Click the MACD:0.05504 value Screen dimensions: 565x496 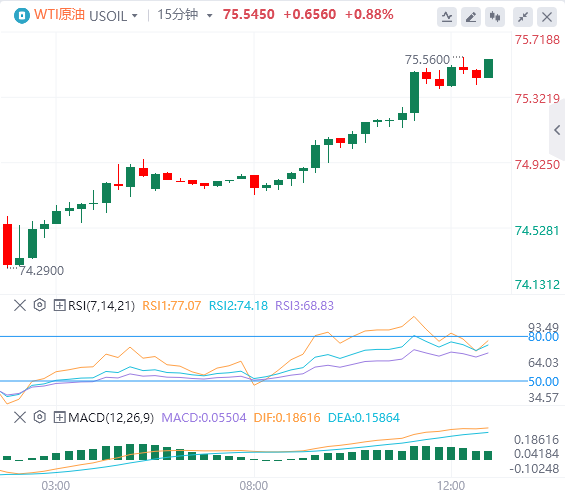[x=204, y=418]
